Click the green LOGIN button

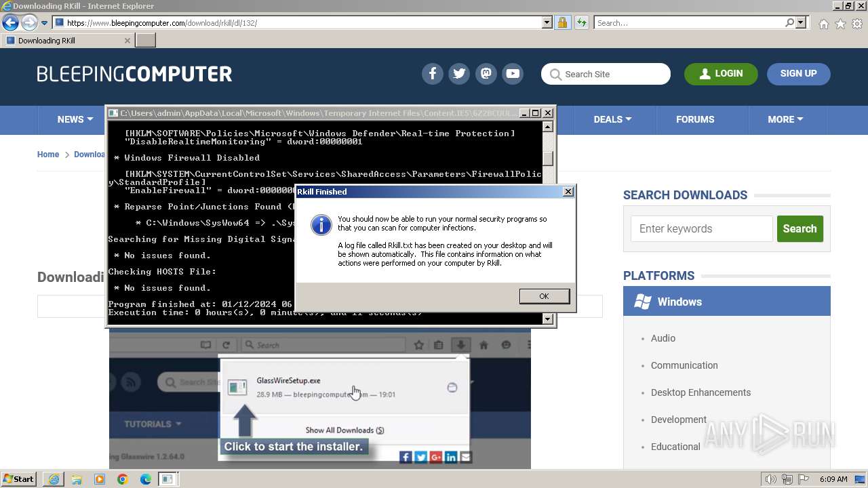click(x=721, y=74)
